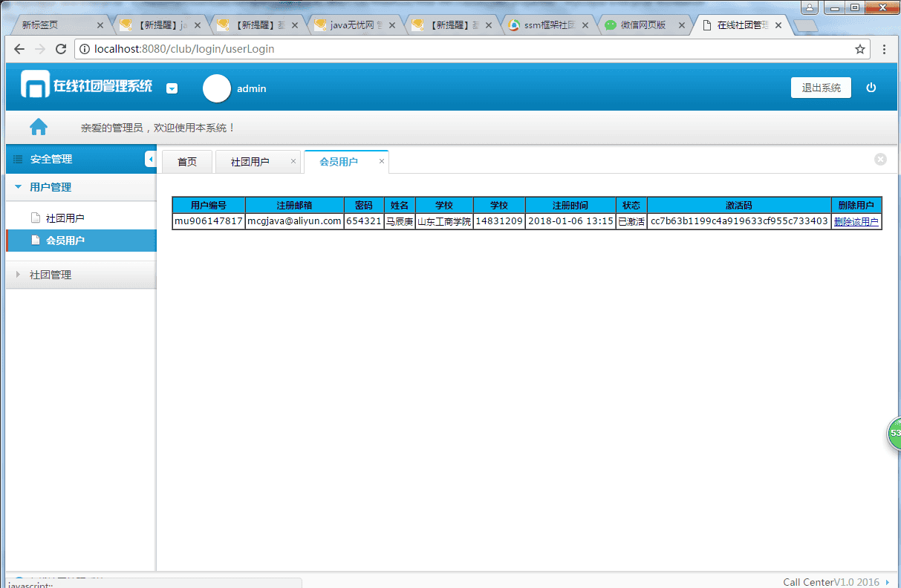The image size is (901, 588).
Task: Click the site info icon in address bar
Action: (x=84, y=49)
